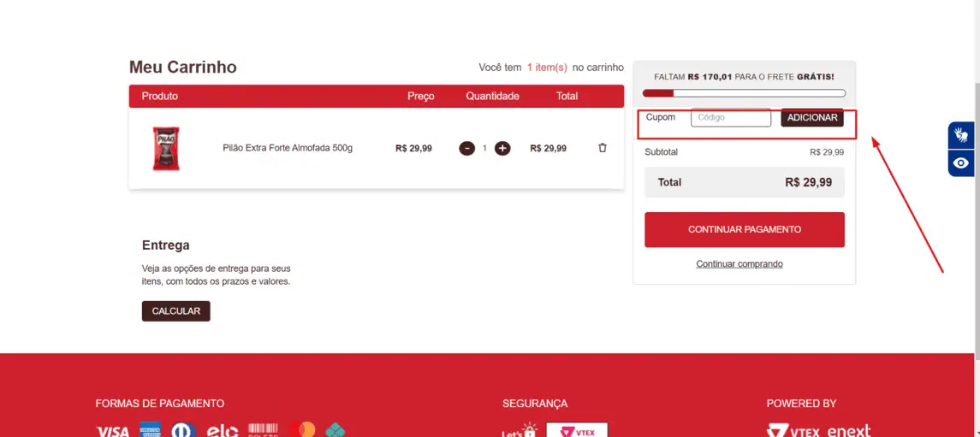This screenshot has height=437, width=980.
Task: Focus the coupon Código input field
Action: 731,117
